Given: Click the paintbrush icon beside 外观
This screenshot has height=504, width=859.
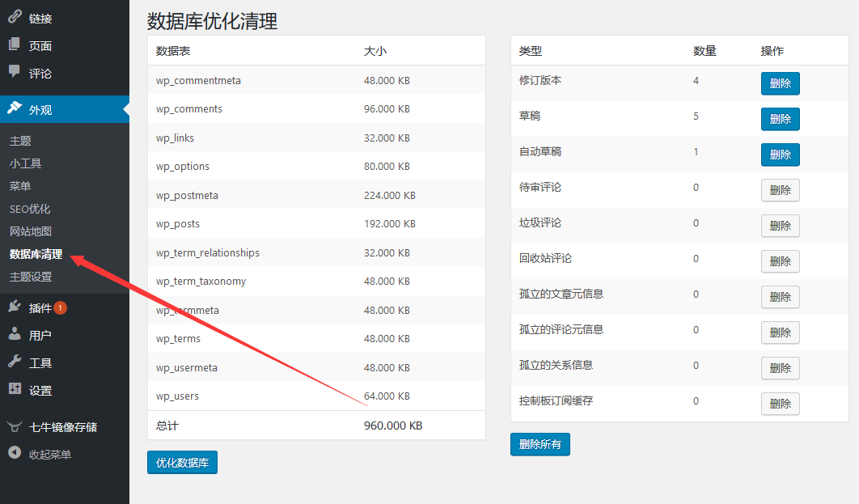Looking at the screenshot, I should point(15,108).
